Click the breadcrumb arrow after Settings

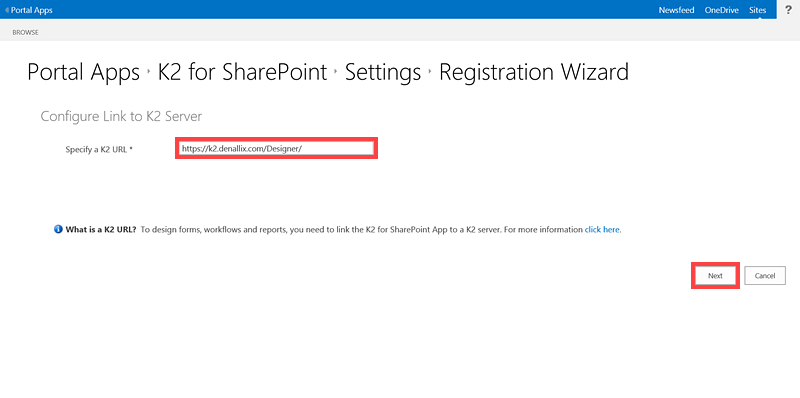point(430,72)
